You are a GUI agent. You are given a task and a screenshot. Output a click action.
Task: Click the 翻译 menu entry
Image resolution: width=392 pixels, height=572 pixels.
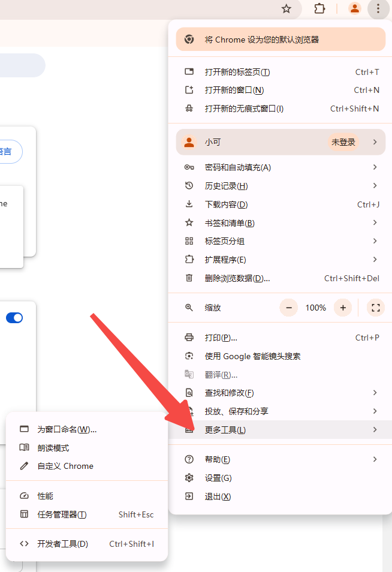point(280,375)
